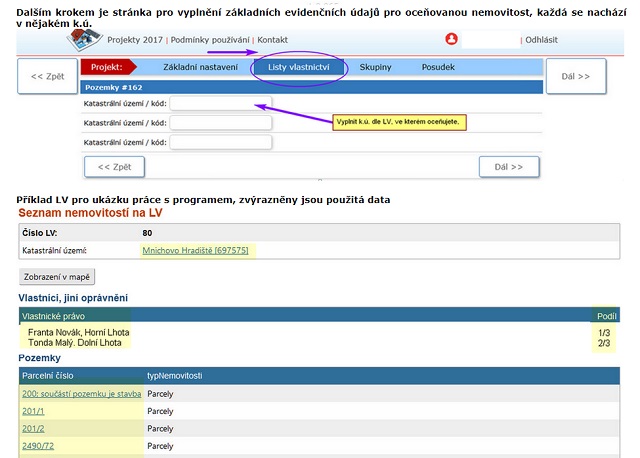The height and width of the screenshot is (458, 640).
Task: Click the red Projekt: label
Action: [108, 67]
